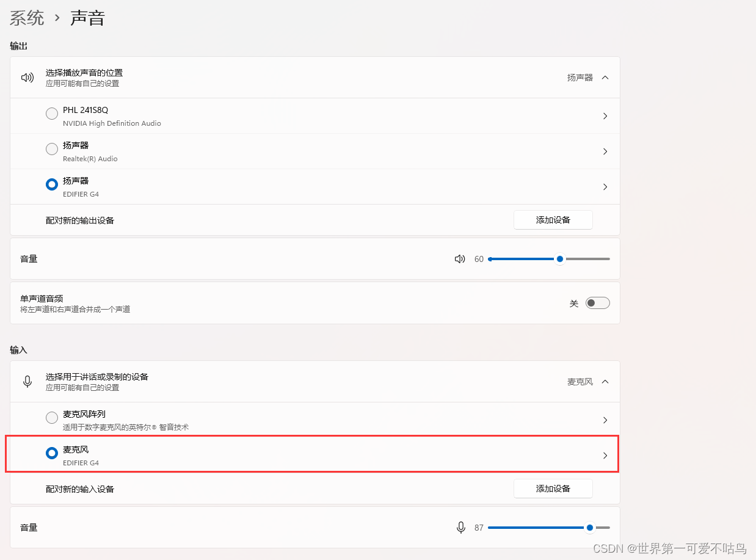The height and width of the screenshot is (560, 756).
Task: Click 添加设备 for new output device
Action: pos(553,220)
